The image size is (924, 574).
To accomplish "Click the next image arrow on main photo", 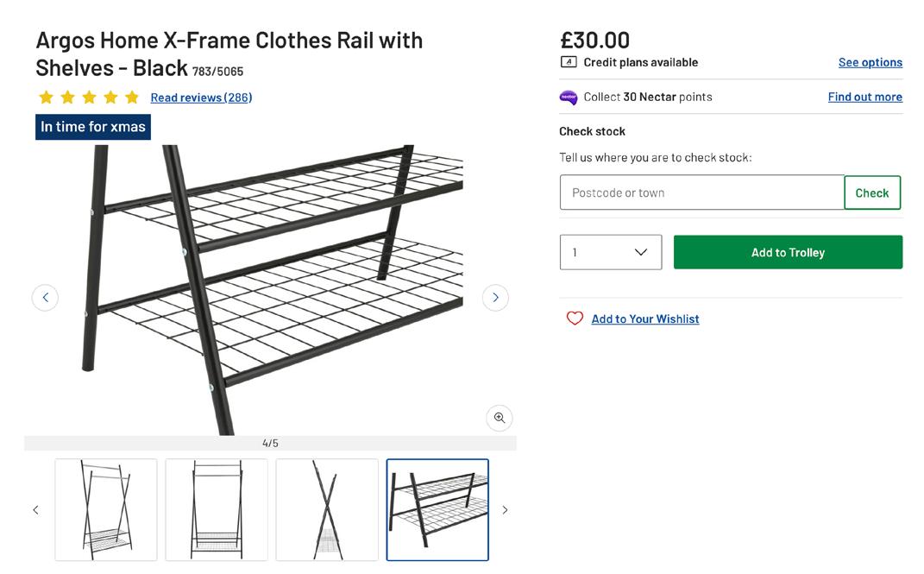I will click(495, 298).
